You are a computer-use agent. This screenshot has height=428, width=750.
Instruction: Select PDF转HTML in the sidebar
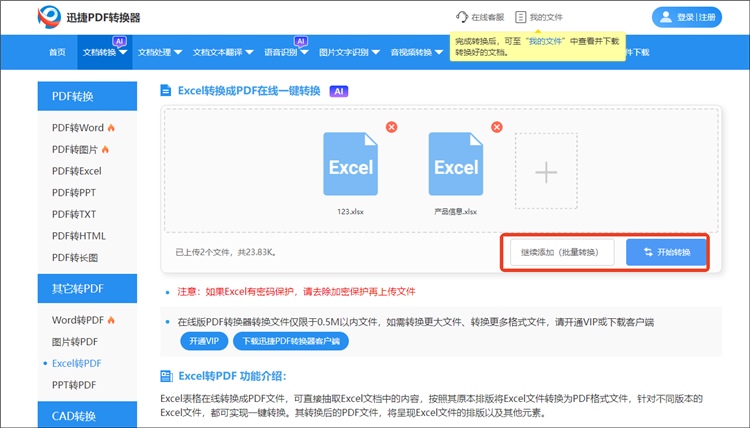(79, 236)
